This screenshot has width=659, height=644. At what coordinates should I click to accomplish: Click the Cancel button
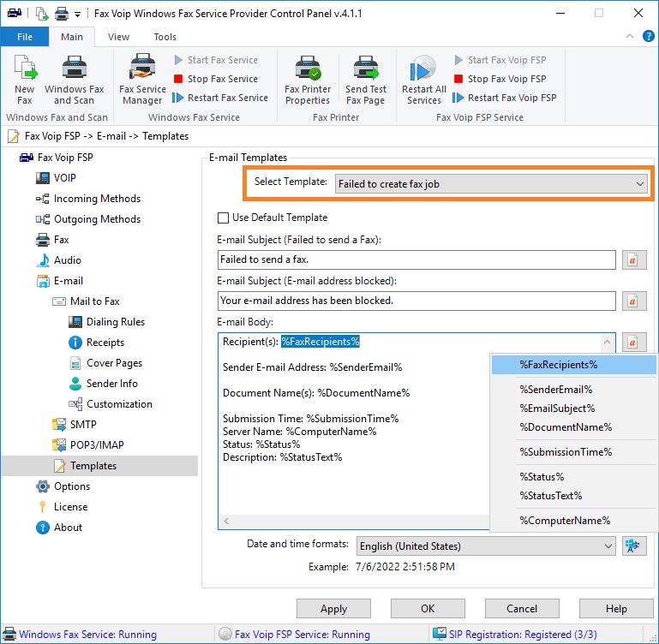522,609
